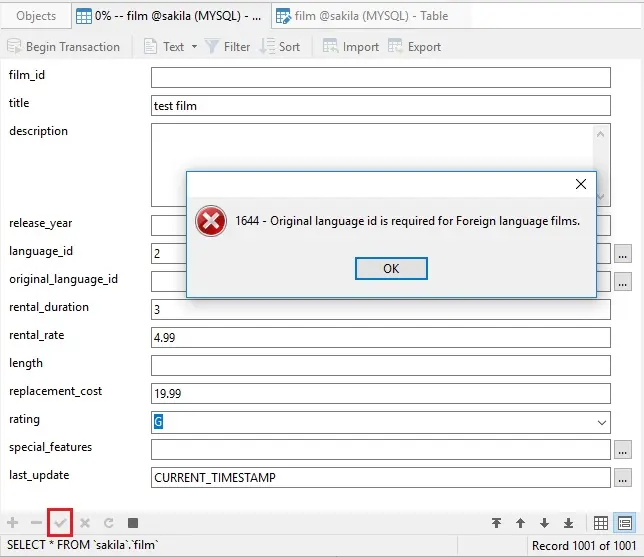
Task: Click the length input field
Action: [381, 365]
